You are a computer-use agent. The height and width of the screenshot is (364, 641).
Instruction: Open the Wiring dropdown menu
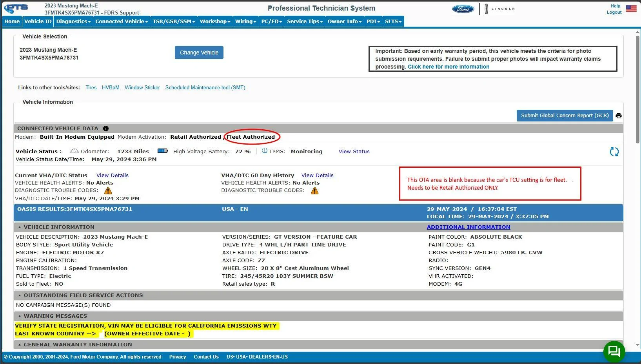(245, 22)
